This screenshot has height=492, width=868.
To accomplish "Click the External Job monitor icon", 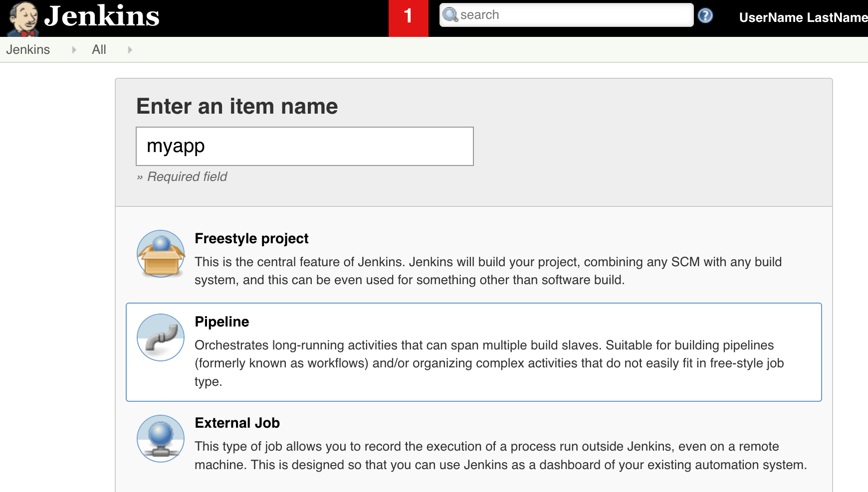I will click(160, 439).
